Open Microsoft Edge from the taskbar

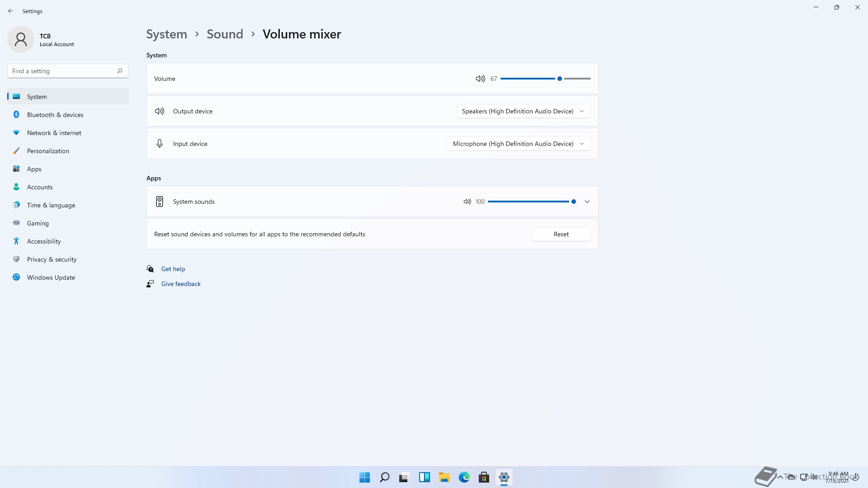(464, 477)
